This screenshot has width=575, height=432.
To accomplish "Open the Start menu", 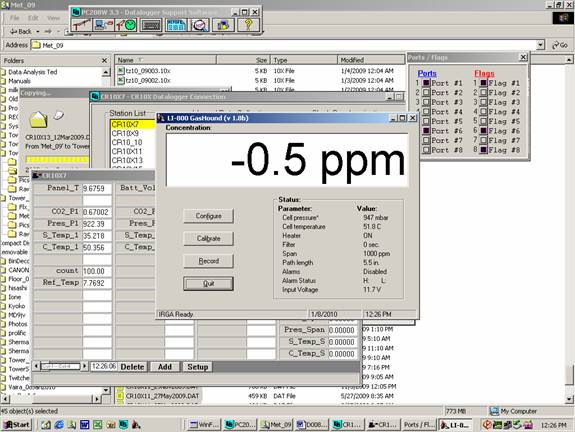I will 17,425.
